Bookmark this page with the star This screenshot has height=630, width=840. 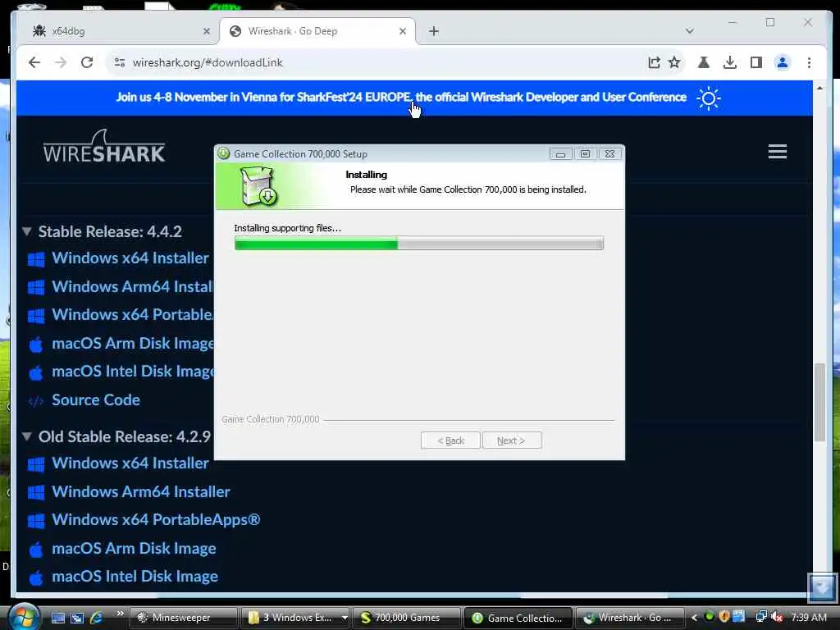pos(674,62)
